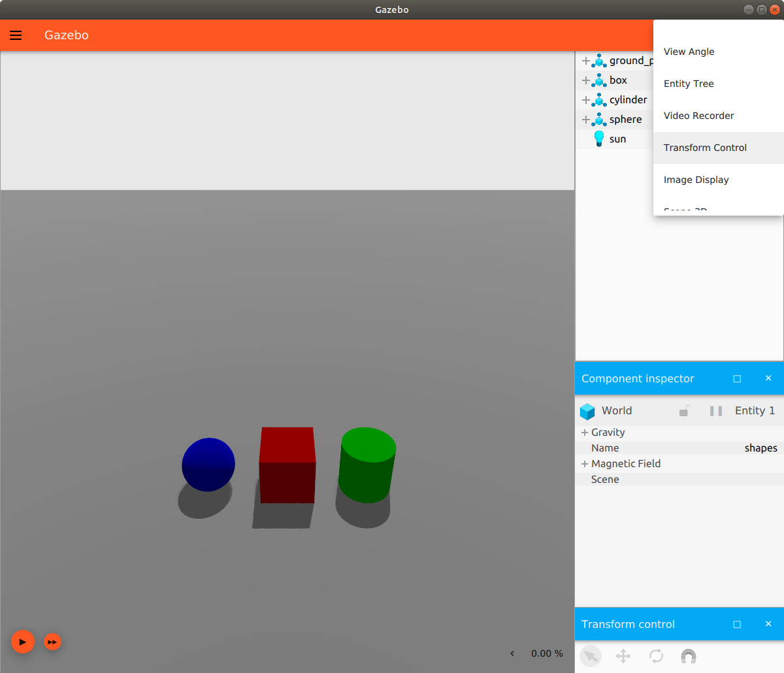Select the box label in entity tree
The width and height of the screenshot is (784, 673).
(618, 80)
